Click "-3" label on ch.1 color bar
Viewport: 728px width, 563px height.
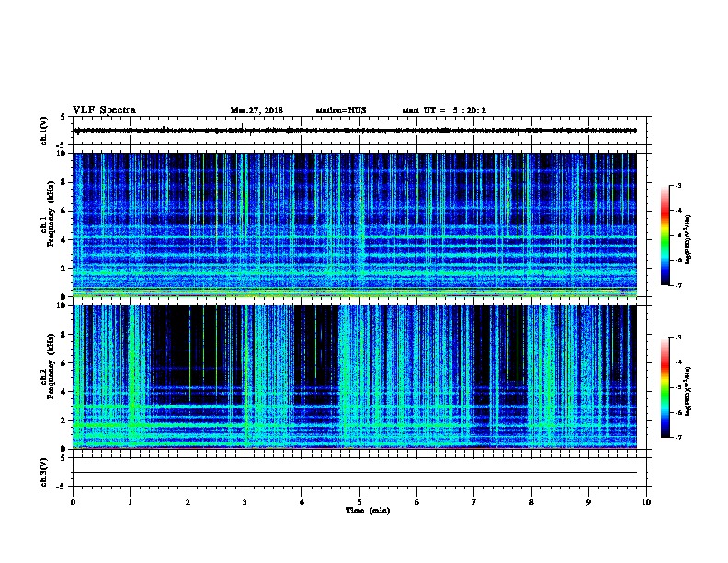[677, 185]
